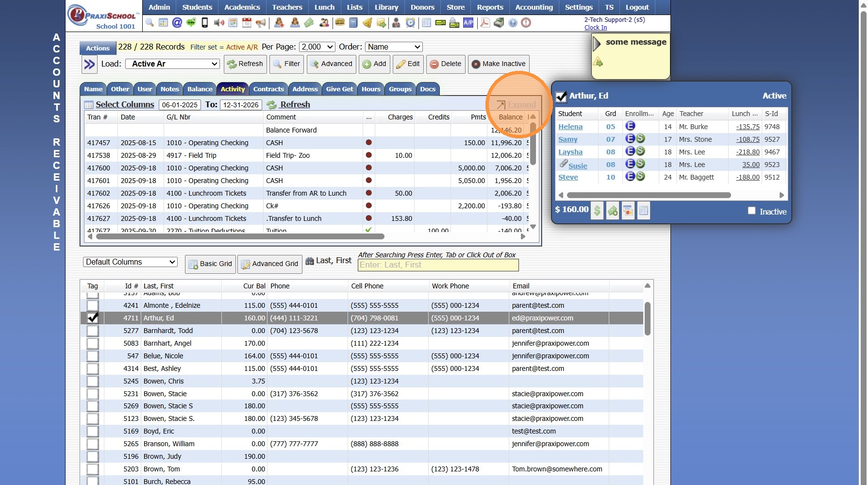Click the Last, First search input field

438,265
